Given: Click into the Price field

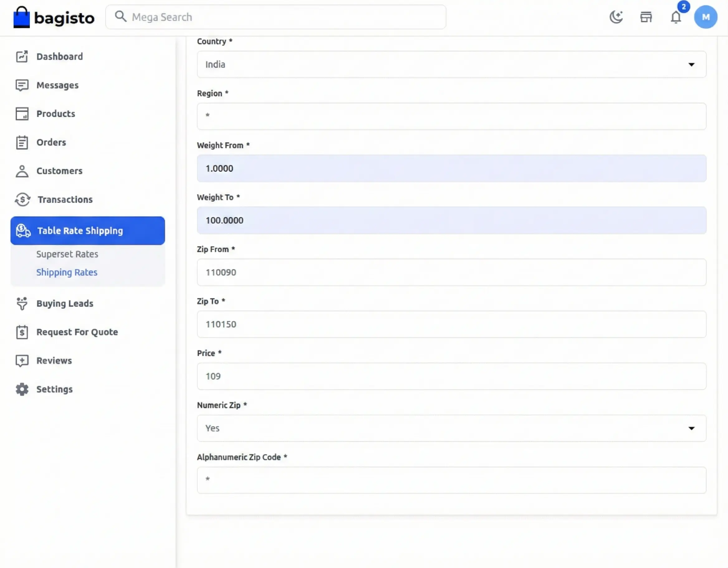Looking at the screenshot, I should 451,376.
